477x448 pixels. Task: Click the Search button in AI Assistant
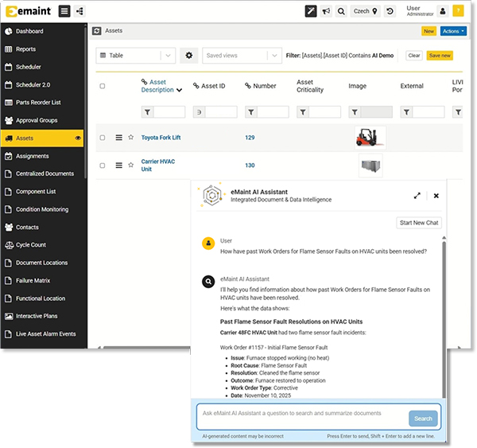(423, 419)
